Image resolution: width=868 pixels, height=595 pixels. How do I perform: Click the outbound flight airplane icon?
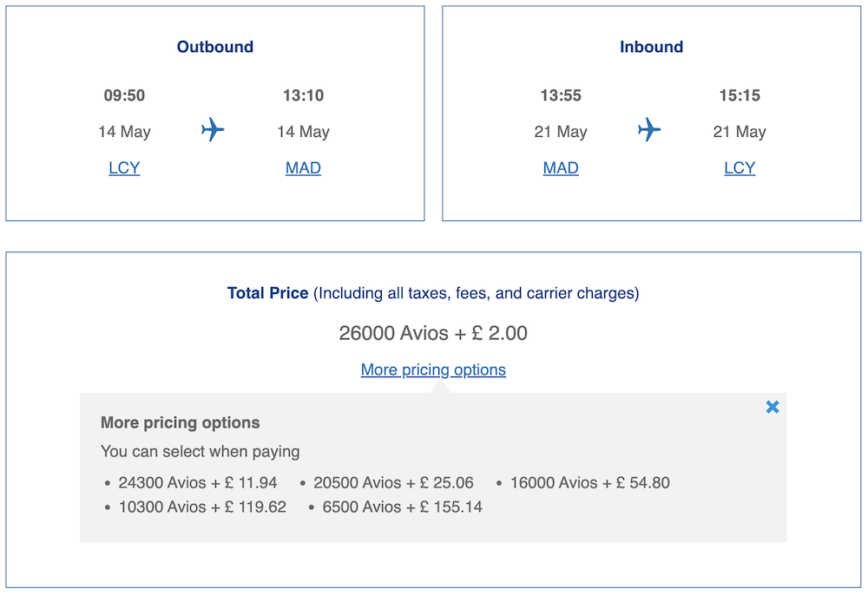pyautogui.click(x=214, y=131)
